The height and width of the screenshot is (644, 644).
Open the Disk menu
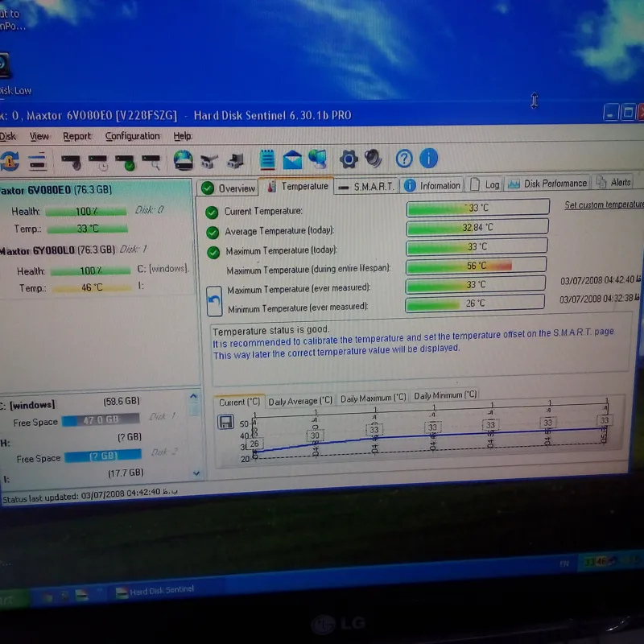click(8, 136)
